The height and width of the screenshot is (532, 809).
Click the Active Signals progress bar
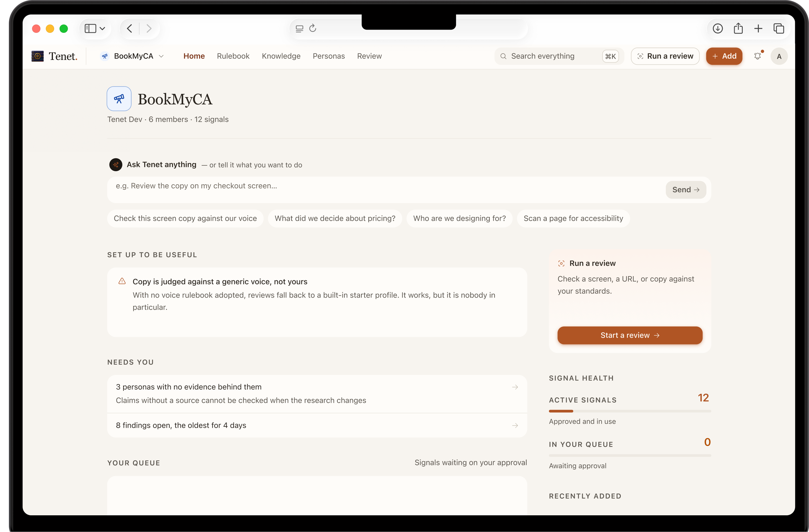point(630,411)
